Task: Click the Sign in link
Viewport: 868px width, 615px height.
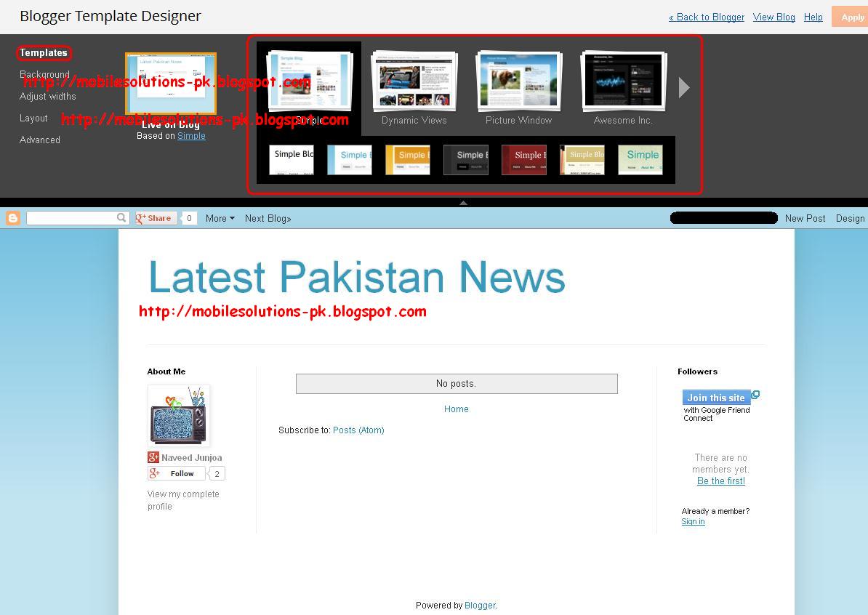Action: (693, 521)
